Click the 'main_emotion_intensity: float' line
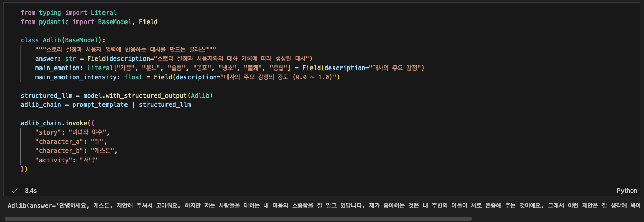This screenshot has height=222, width=644. click(x=188, y=77)
